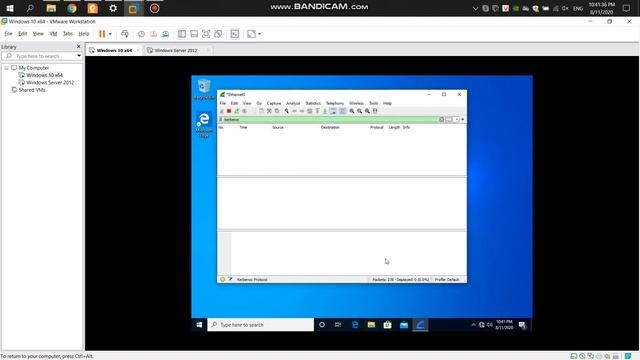Open File Explorer in guest taskbar
The image size is (640, 360).
pyautogui.click(x=371, y=325)
